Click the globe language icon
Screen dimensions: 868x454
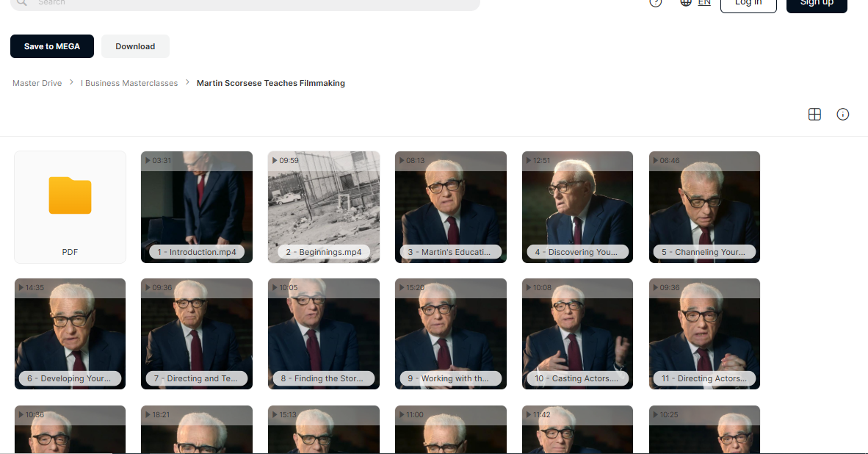click(686, 2)
